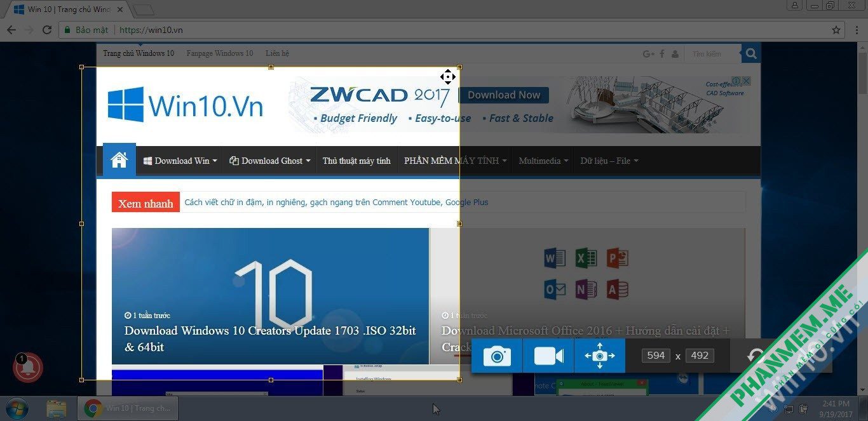868x421 pixels.
Task: Open the user account icon in site header
Action: point(675,54)
